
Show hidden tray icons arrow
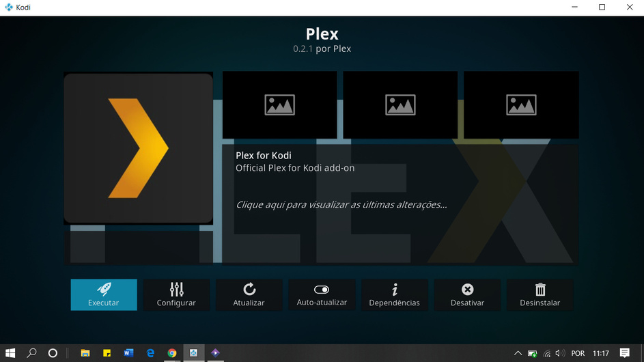[518, 353]
